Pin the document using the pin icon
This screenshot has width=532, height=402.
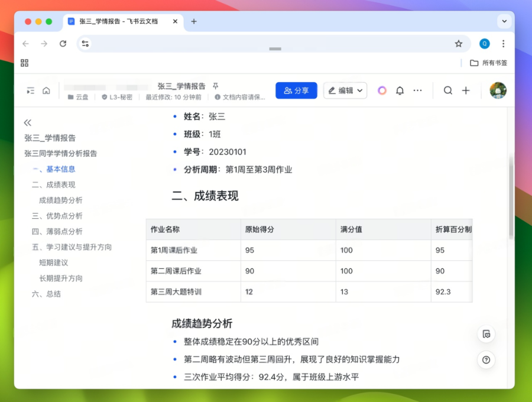(216, 86)
